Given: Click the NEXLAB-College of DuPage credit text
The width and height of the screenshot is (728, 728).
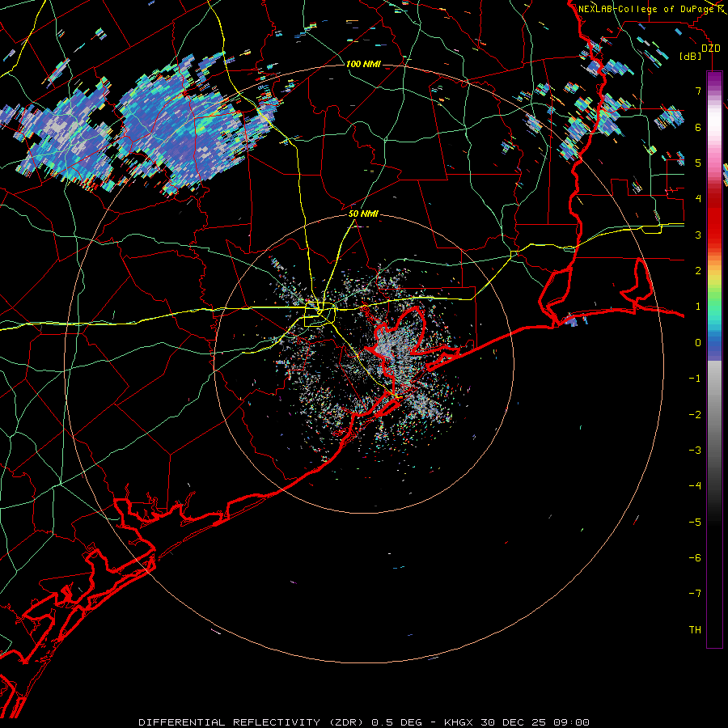Looking at the screenshot, I should (645, 9).
